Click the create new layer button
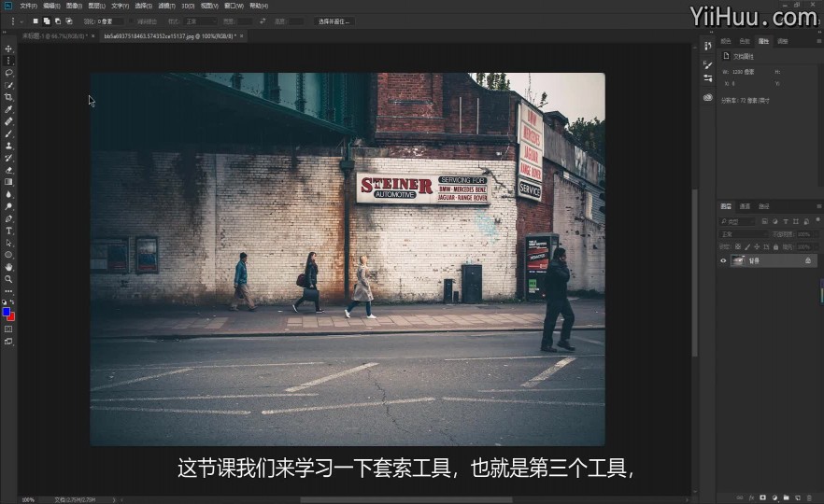The height and width of the screenshot is (504, 824). click(x=797, y=497)
